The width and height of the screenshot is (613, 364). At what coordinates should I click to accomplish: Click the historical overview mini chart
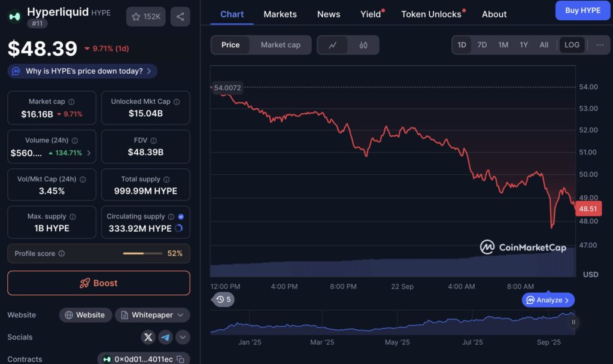point(393,323)
